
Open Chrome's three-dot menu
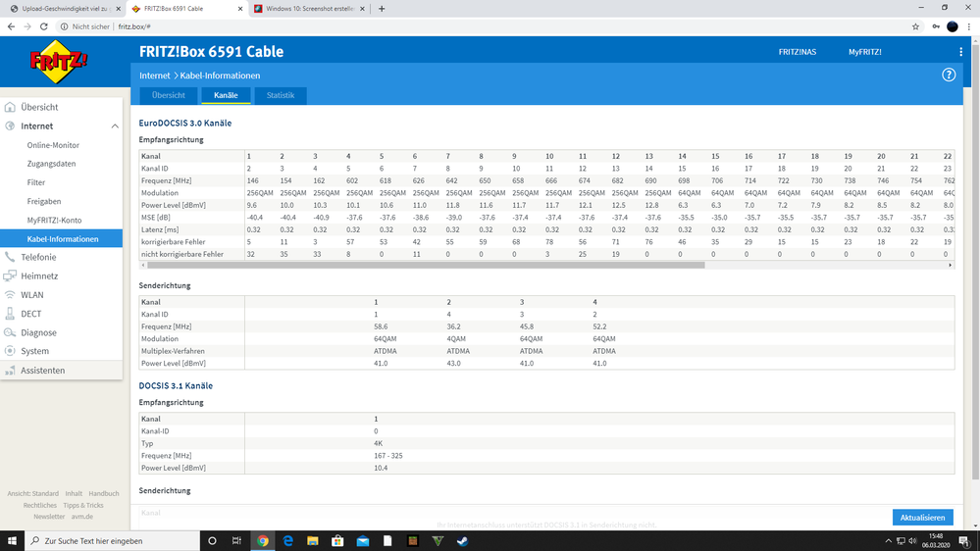(x=969, y=26)
